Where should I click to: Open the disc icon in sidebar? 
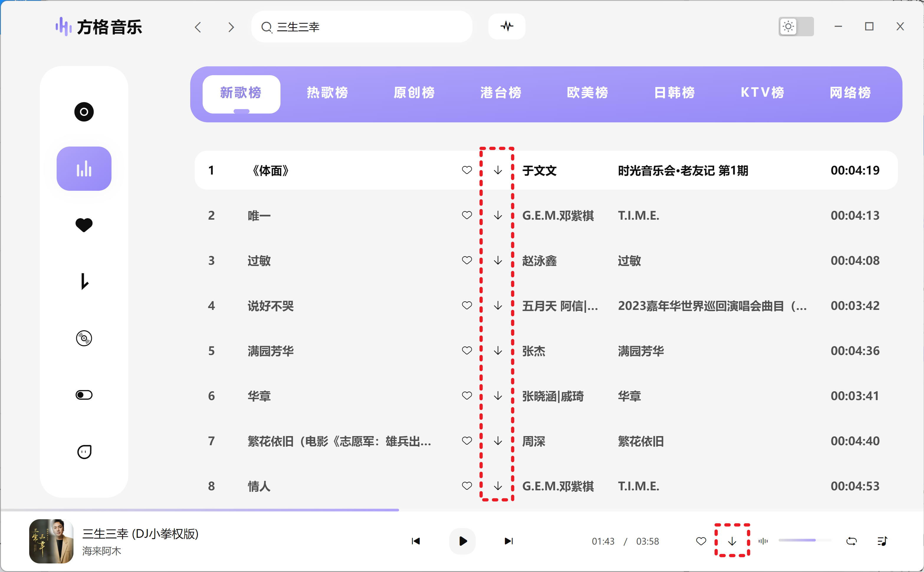[84, 112]
